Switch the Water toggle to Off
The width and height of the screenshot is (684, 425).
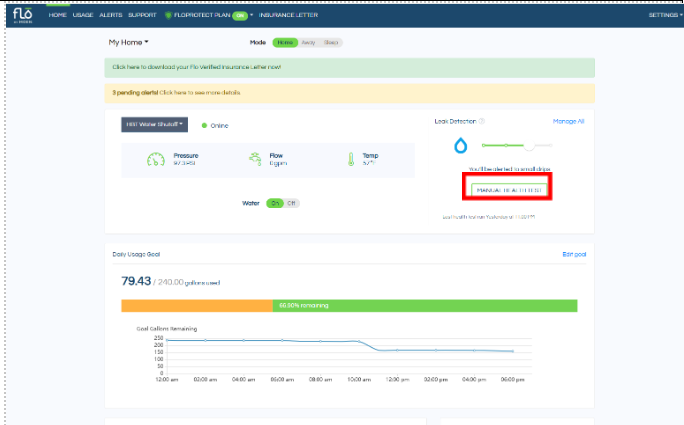tap(292, 203)
